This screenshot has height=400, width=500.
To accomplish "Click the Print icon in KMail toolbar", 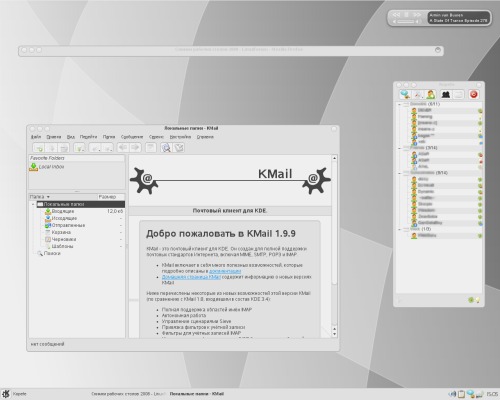I will click(x=64, y=147).
